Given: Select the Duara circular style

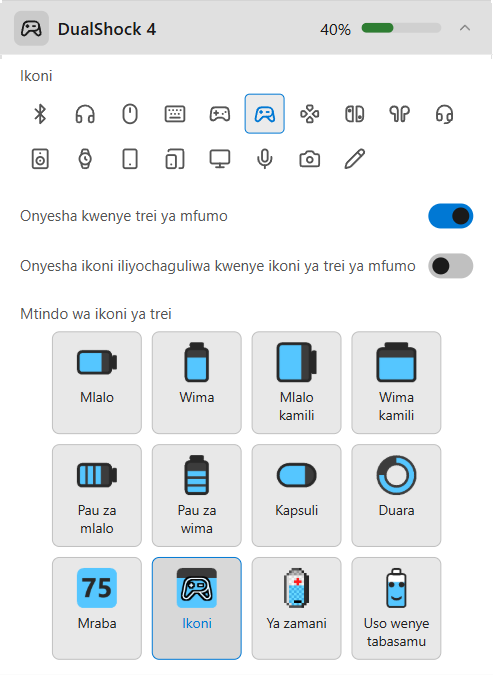Looking at the screenshot, I should tap(396, 495).
